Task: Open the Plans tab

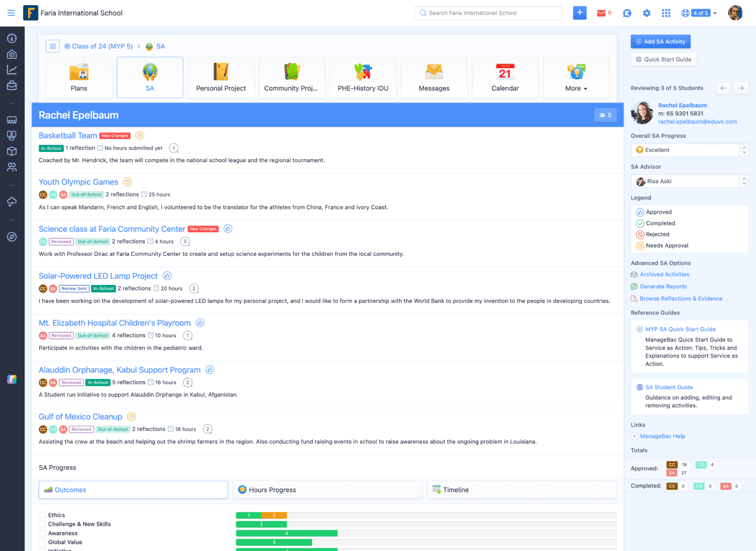Action: (79, 77)
